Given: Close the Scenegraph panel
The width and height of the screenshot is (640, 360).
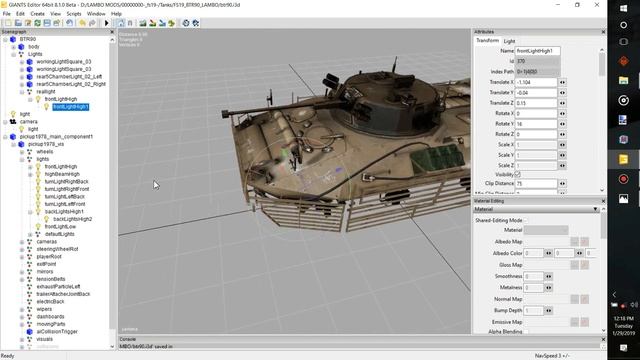Looking at the screenshot, I should point(112,32).
